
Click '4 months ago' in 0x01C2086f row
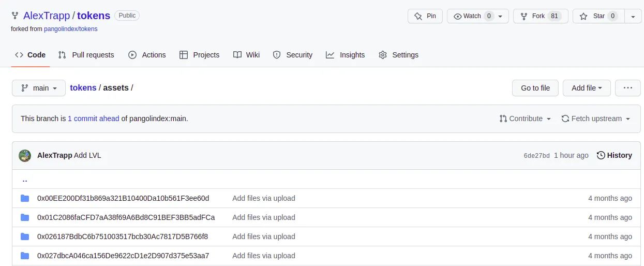tap(610, 217)
